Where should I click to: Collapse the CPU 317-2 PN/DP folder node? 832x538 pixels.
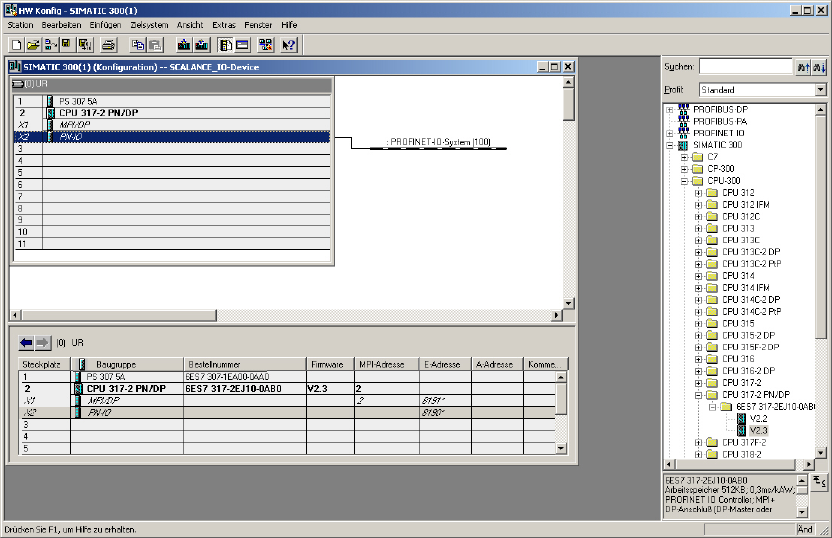[x=698, y=395]
